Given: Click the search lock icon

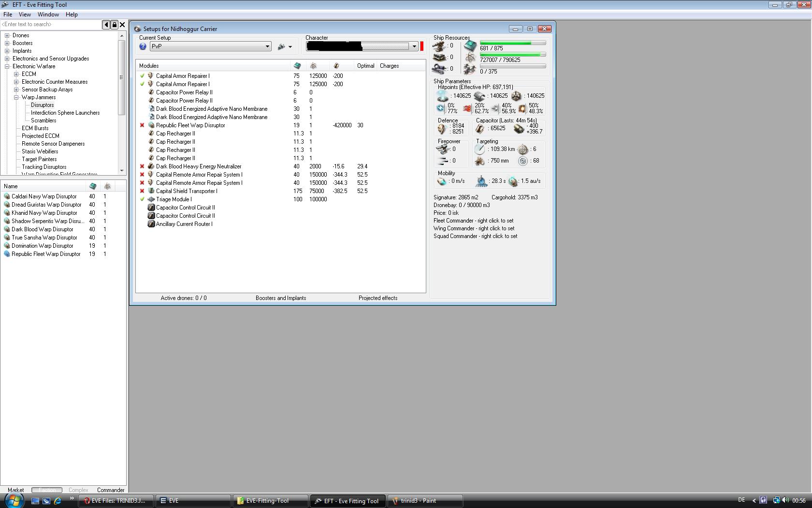Looking at the screenshot, I should pyautogui.click(x=115, y=24).
